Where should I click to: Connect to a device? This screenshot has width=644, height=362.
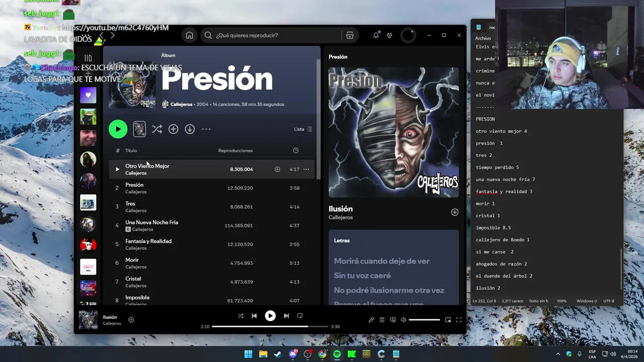tap(393, 320)
